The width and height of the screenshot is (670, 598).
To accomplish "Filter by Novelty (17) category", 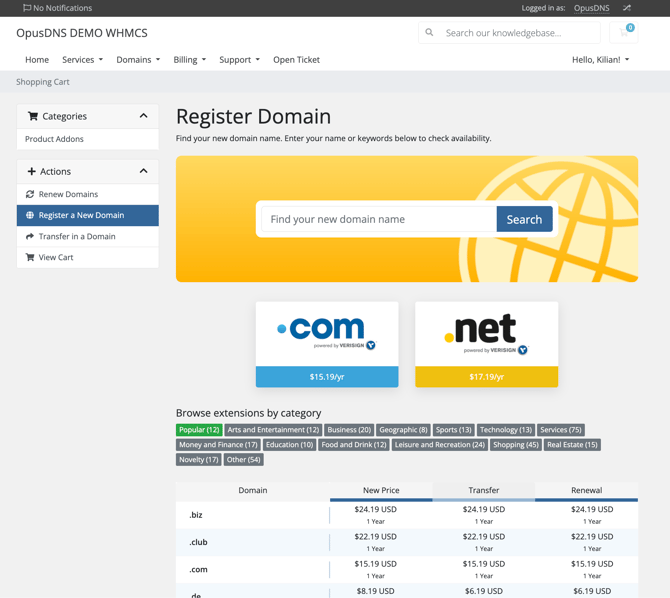I will pyautogui.click(x=199, y=460).
